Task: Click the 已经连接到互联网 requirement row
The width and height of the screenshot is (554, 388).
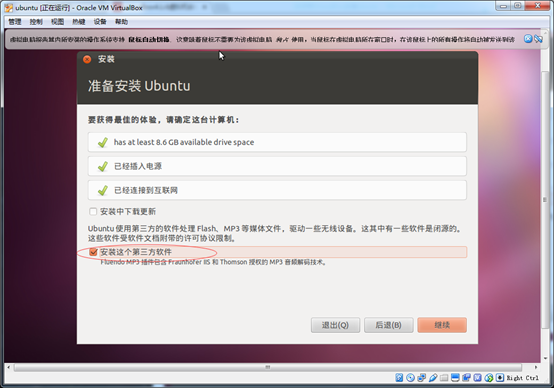Action: (277, 190)
